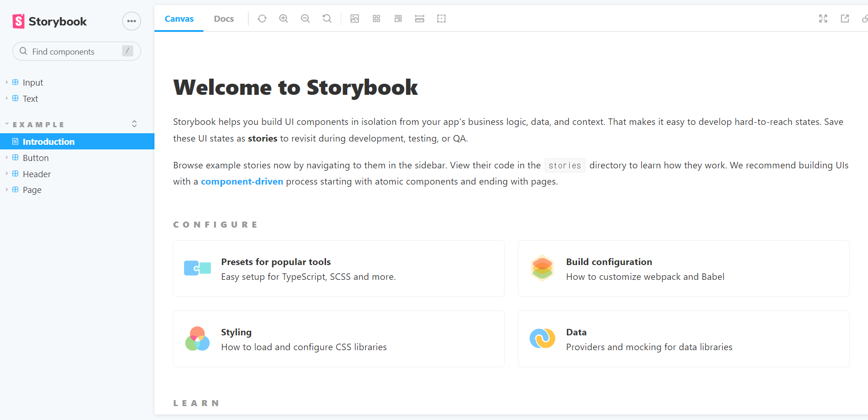
Task: Open canvas in new tab icon
Action: [x=845, y=19]
